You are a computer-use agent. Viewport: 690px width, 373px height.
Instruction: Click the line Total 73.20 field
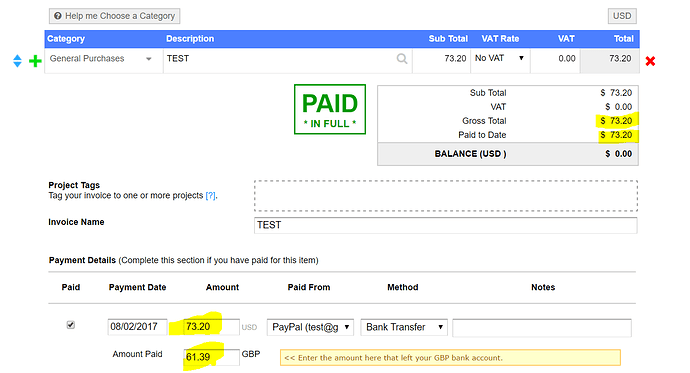[x=609, y=61]
